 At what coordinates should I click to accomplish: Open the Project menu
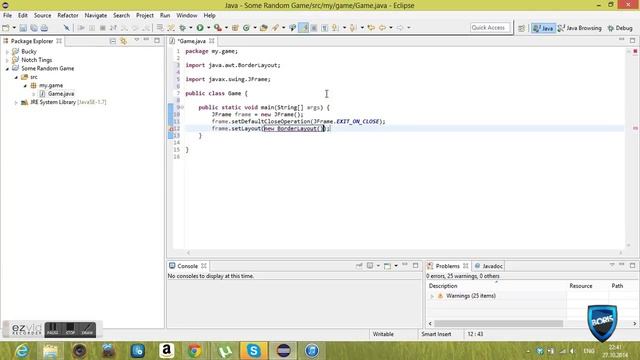(144, 15)
